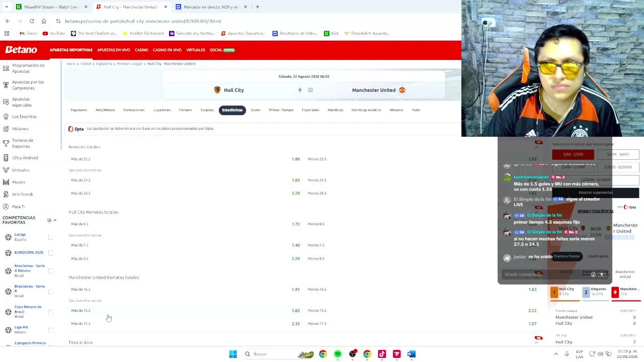Open the Premier League breadcrumb link
The width and height of the screenshot is (644, 362).
130,64
